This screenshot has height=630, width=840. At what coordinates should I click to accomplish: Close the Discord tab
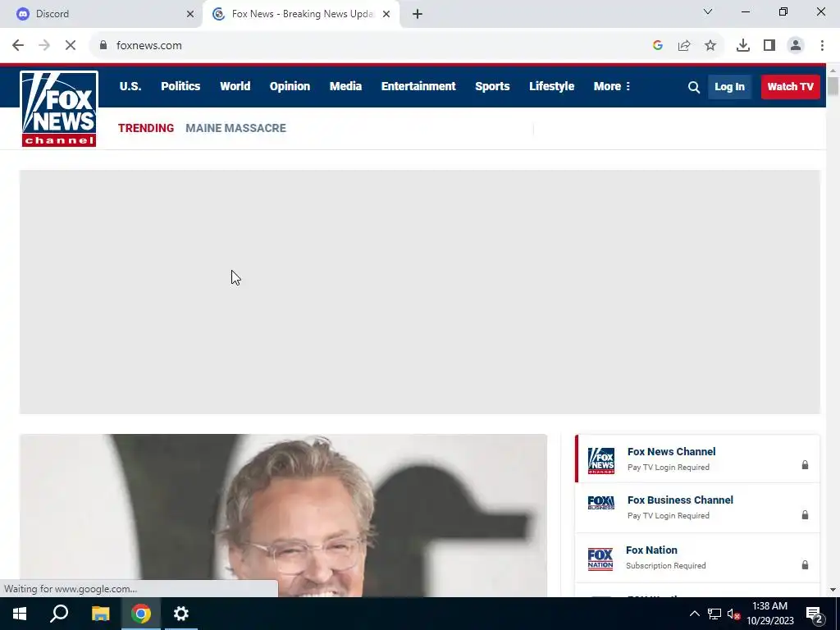[x=190, y=14]
